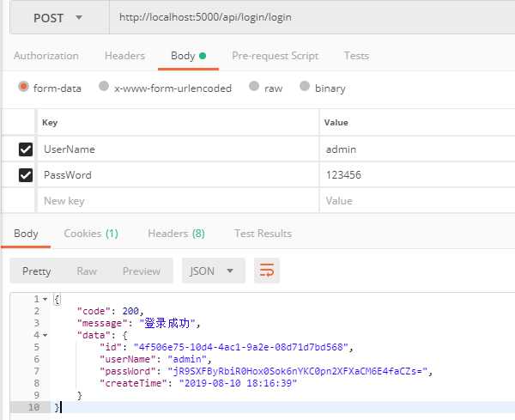Click the 200 code value
The width and height of the screenshot is (515, 420).
(x=130, y=311)
